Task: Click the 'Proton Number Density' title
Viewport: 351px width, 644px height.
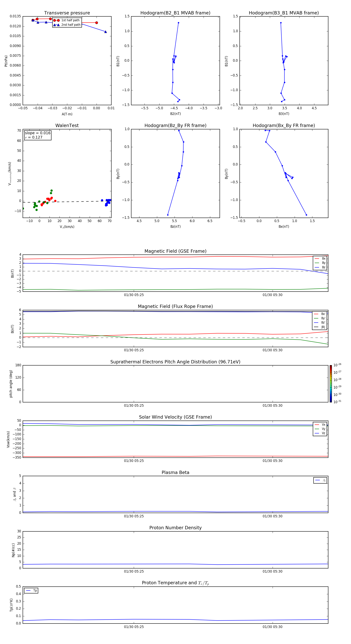Action: (175, 528)
